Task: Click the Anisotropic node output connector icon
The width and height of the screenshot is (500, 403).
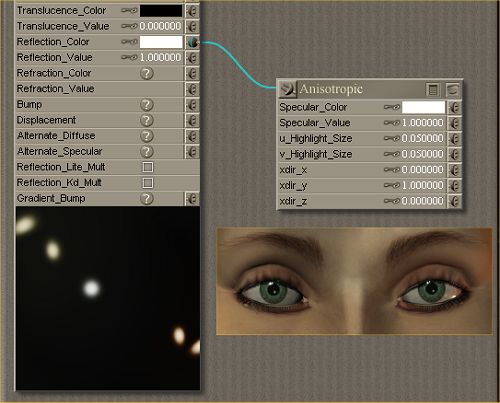Action: pyautogui.click(x=287, y=89)
